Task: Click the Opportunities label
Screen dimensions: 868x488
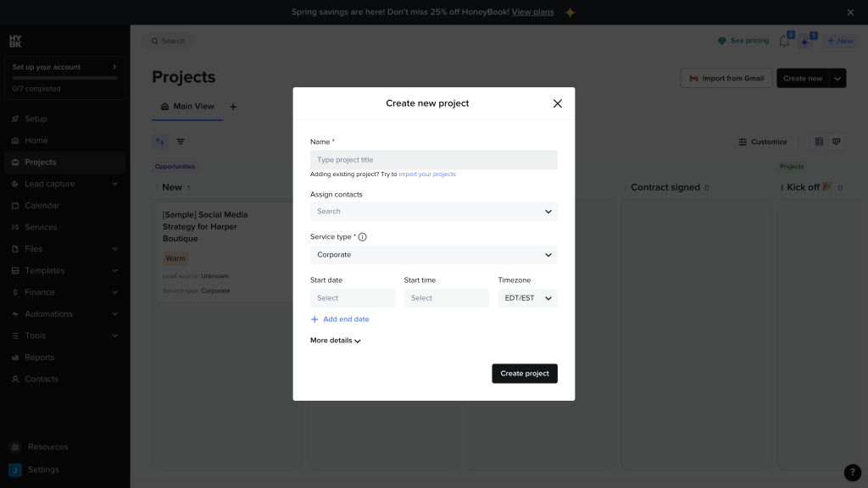Action: coord(175,167)
